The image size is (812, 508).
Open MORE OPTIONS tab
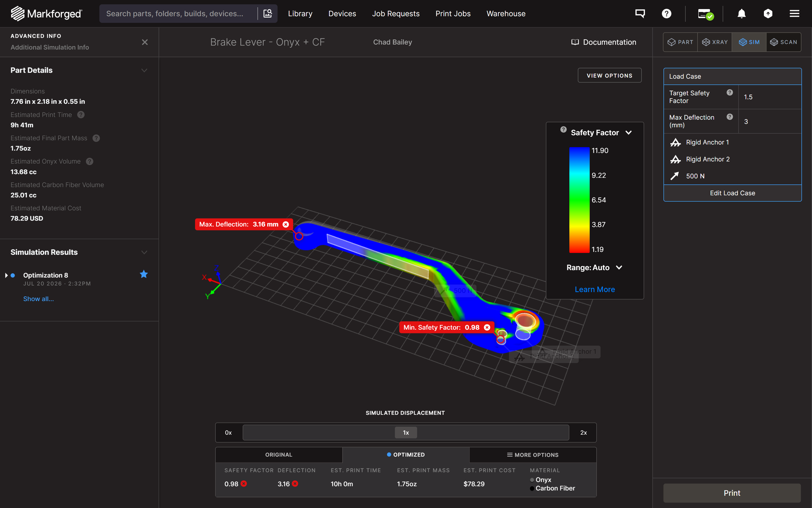click(533, 455)
